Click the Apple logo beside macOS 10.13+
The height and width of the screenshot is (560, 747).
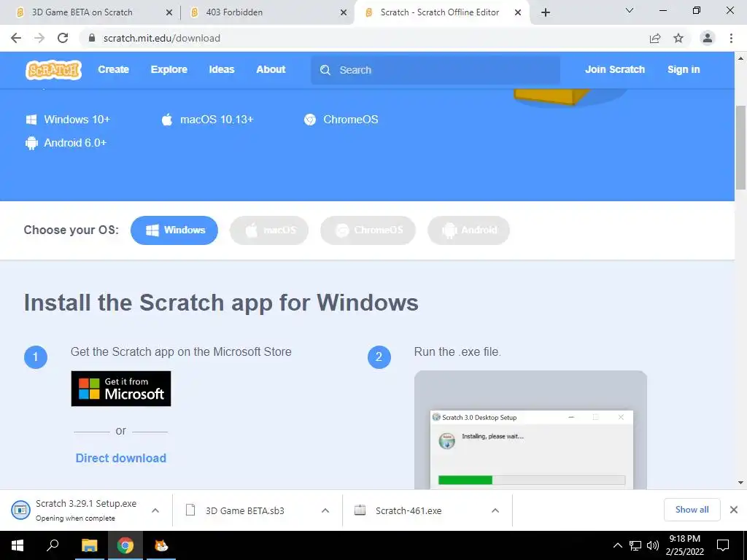167,119
